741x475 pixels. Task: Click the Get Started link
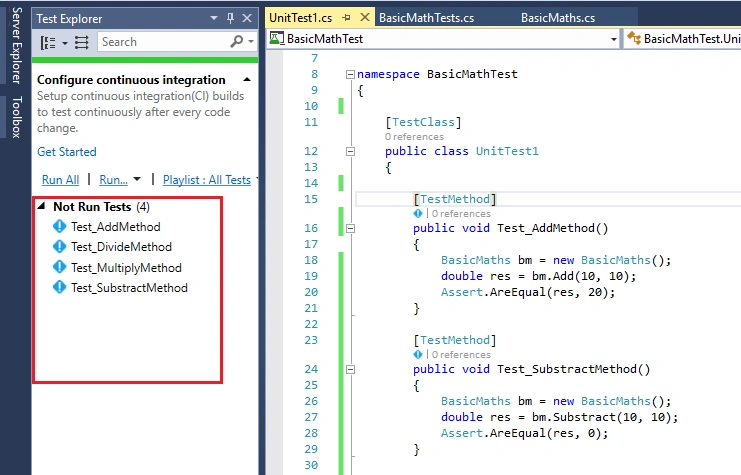coord(67,152)
